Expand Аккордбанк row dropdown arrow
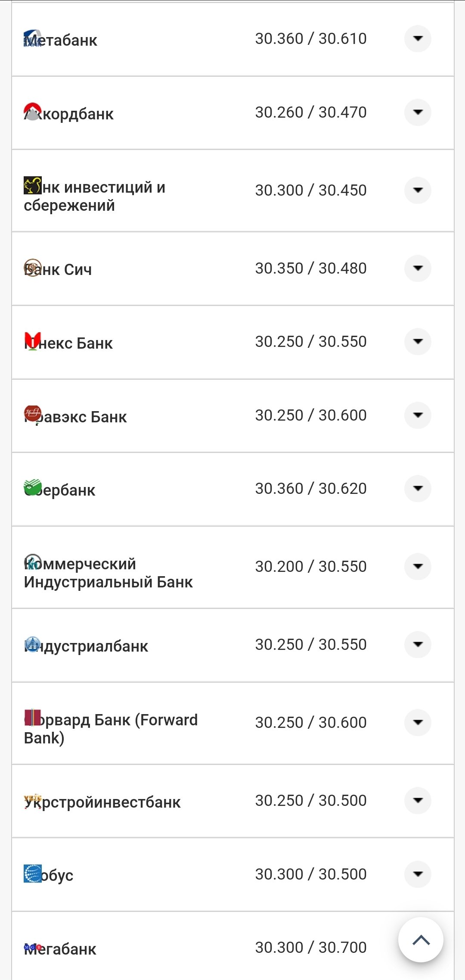 coord(418,112)
